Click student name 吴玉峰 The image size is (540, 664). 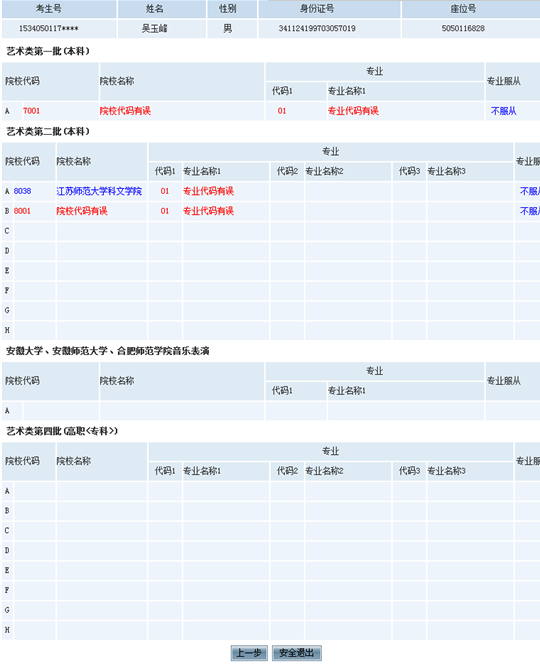pyautogui.click(x=155, y=28)
